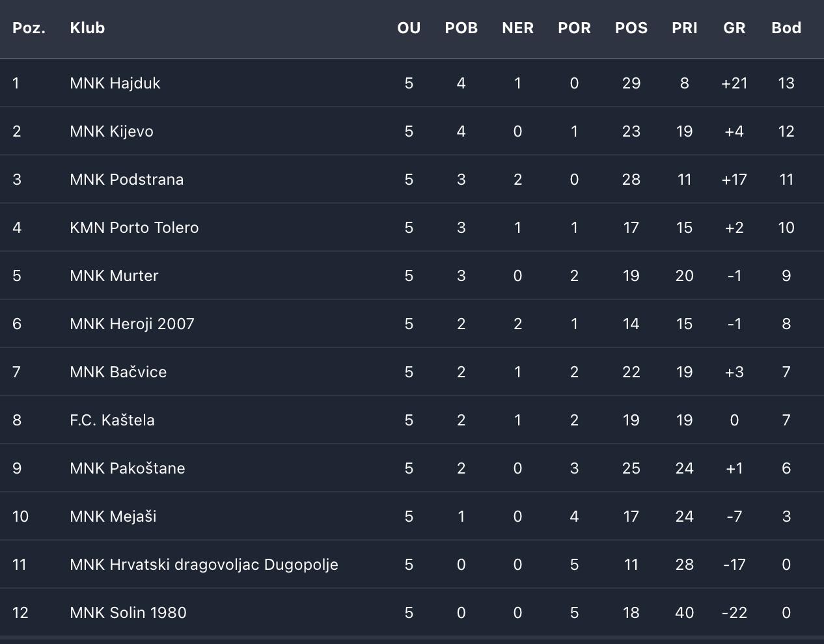Open the MNK Mejaši club entry
The image size is (824, 644).
tap(113, 517)
